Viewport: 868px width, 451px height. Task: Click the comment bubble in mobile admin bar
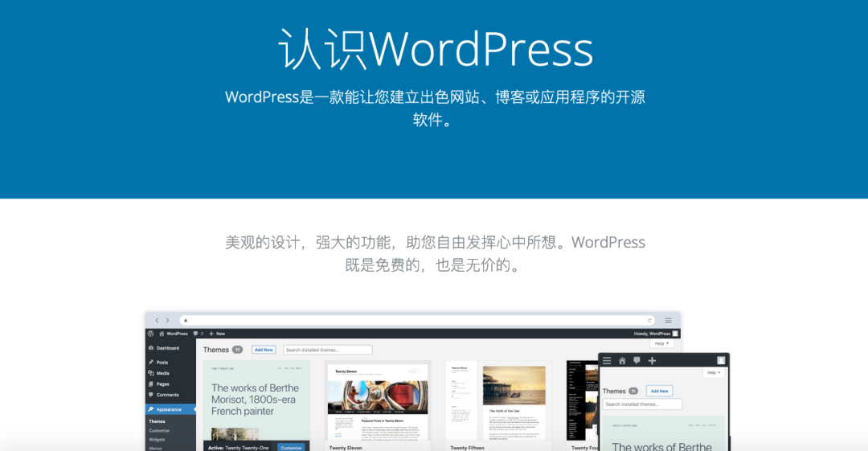(x=637, y=361)
